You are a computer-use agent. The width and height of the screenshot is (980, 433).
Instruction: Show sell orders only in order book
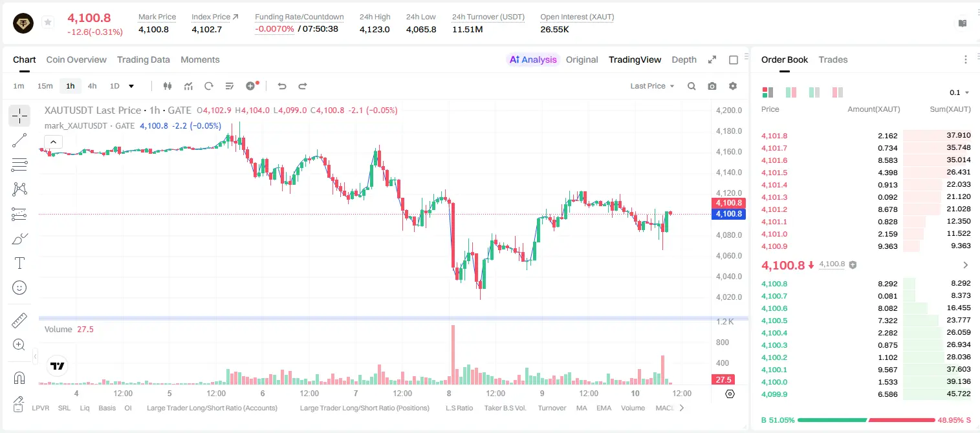click(838, 92)
